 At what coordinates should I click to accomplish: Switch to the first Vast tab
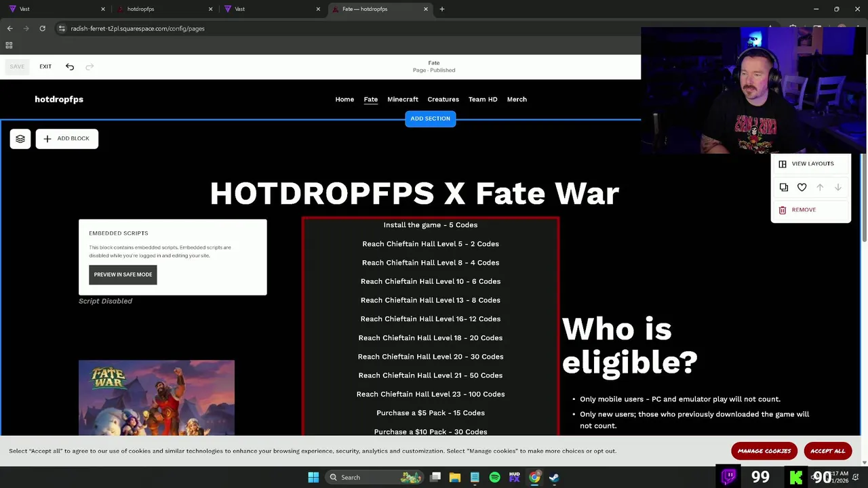click(56, 9)
